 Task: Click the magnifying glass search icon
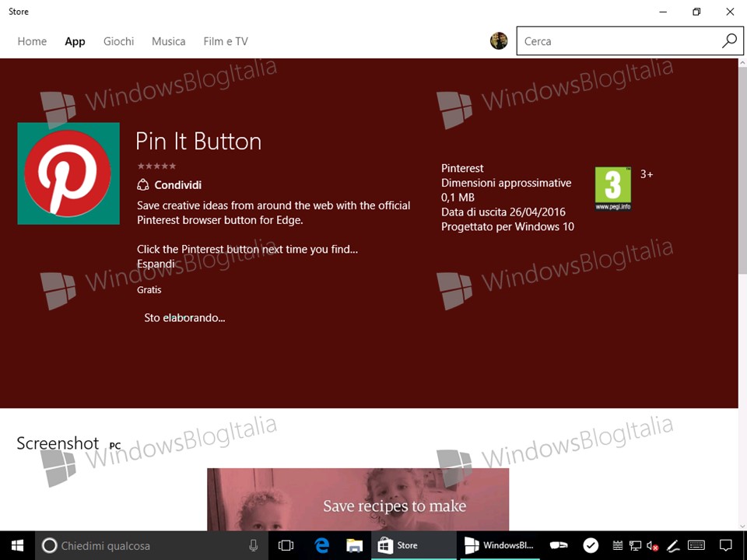pos(729,41)
